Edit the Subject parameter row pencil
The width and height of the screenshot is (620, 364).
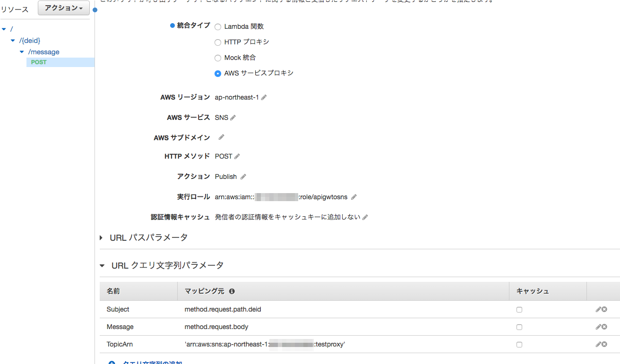pos(598,309)
